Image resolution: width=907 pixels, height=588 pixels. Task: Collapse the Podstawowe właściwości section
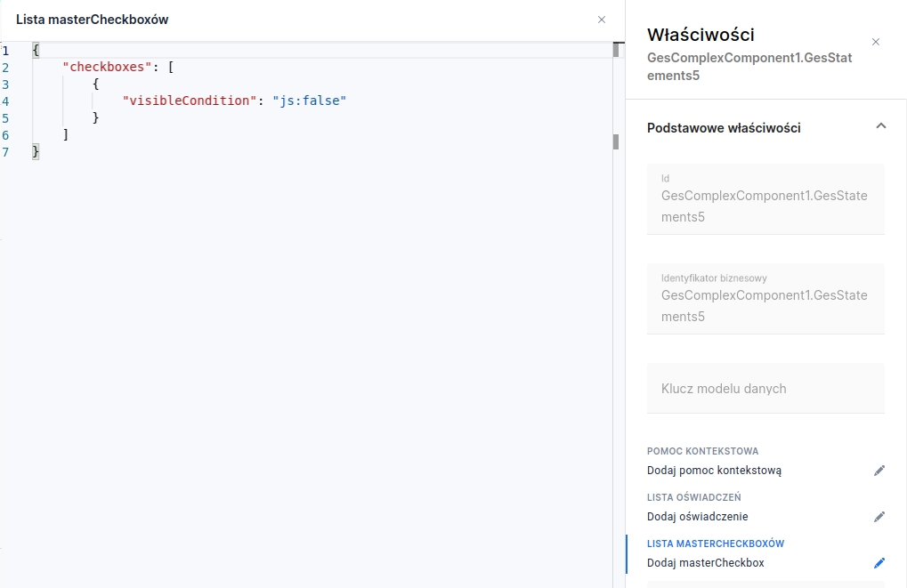[880, 126]
